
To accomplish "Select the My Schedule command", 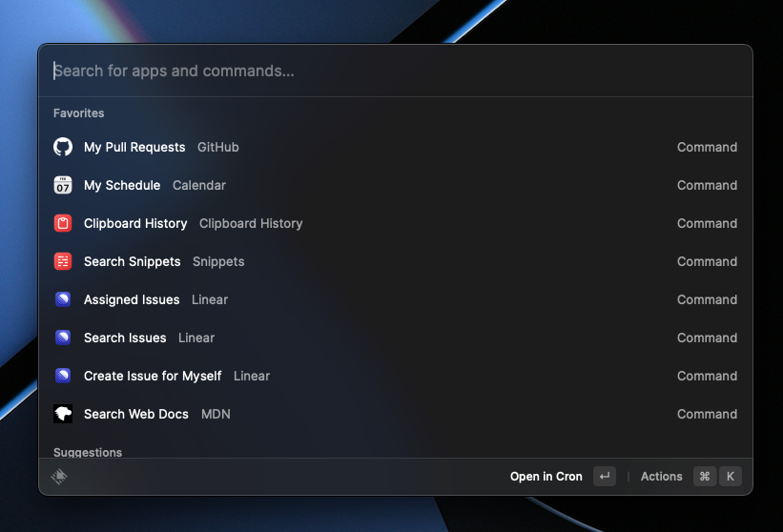I will (122, 185).
